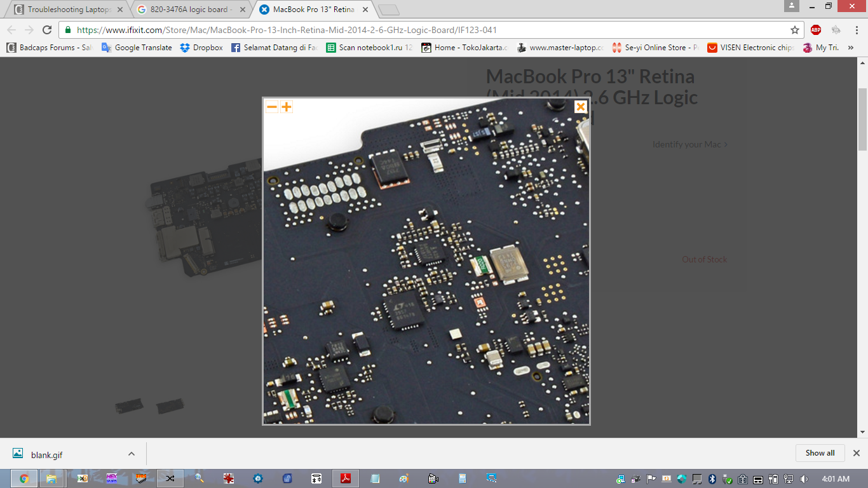This screenshot has height=488, width=868.
Task: Close the 820-3476A logic board tab
Action: (x=242, y=10)
